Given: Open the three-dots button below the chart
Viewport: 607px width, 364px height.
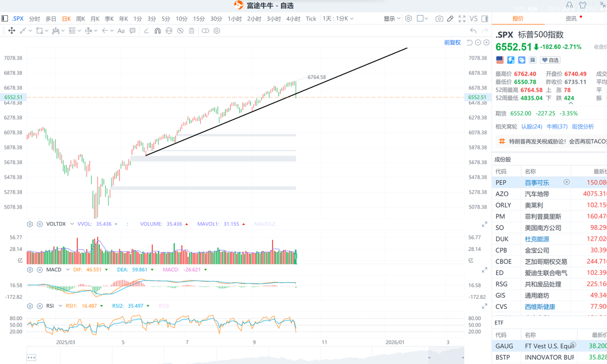Looking at the screenshot, I should [31, 358].
